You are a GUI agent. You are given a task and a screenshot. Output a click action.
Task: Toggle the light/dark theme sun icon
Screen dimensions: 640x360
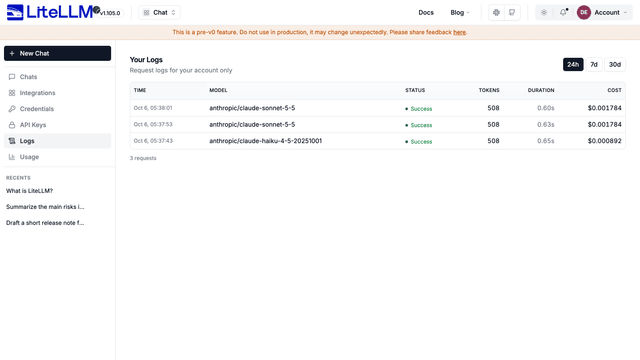544,13
